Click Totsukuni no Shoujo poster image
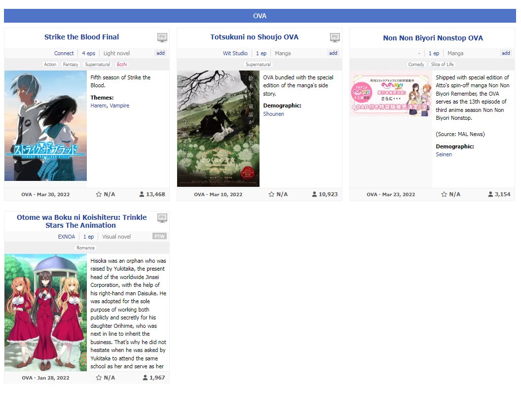This screenshot has height=420, width=521. (x=218, y=129)
